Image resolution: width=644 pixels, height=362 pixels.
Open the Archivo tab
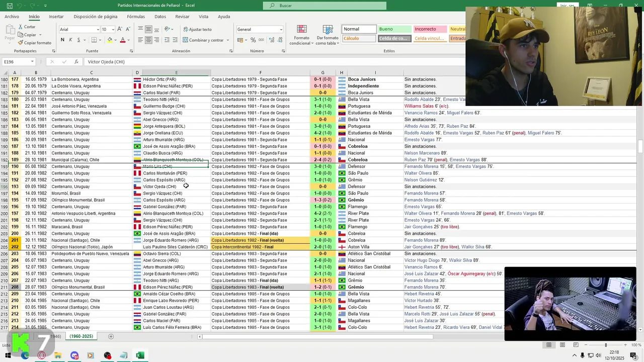click(x=12, y=17)
